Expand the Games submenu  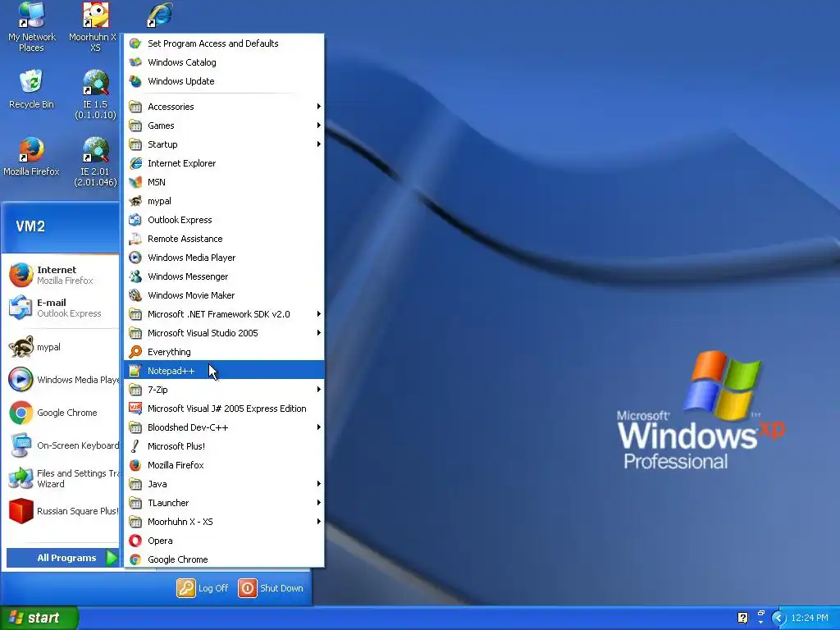(224, 126)
